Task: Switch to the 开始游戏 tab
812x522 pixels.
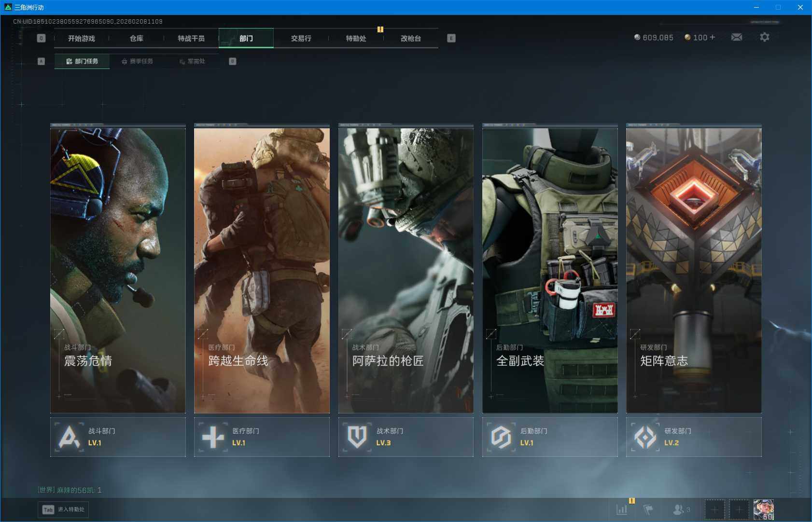Action: 82,38
